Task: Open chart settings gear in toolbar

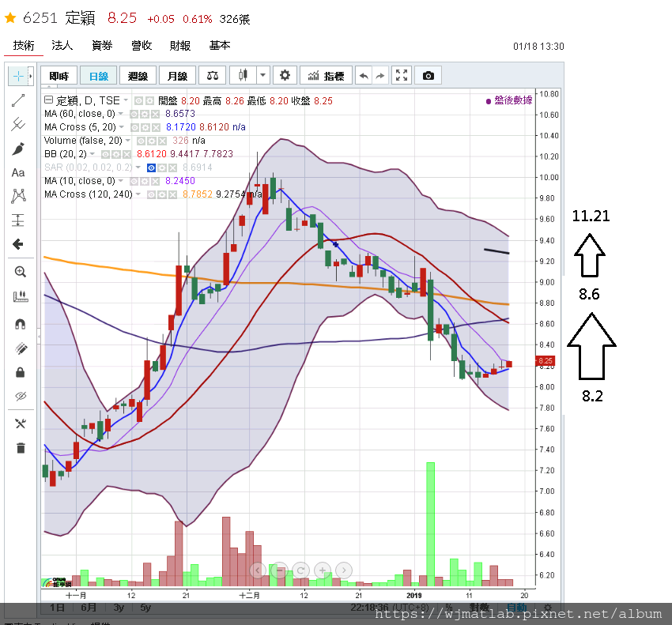Action: [x=285, y=76]
